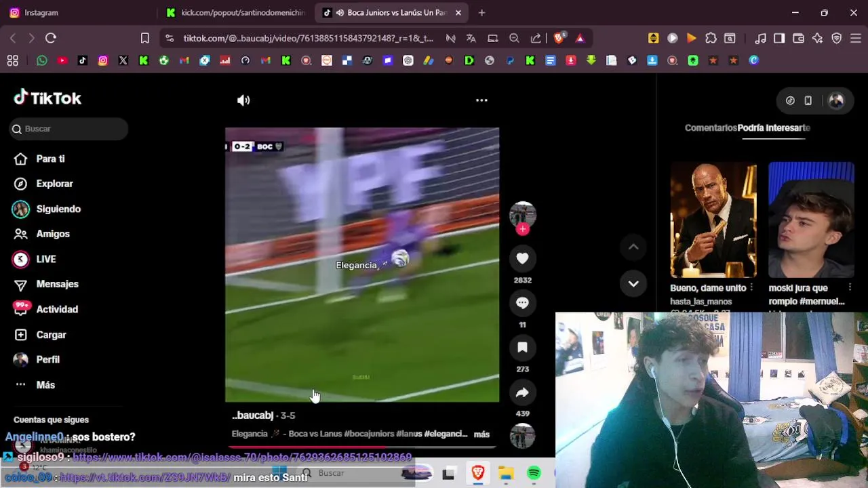
Task: Open the Brave Shields lion icon
Action: click(559, 39)
